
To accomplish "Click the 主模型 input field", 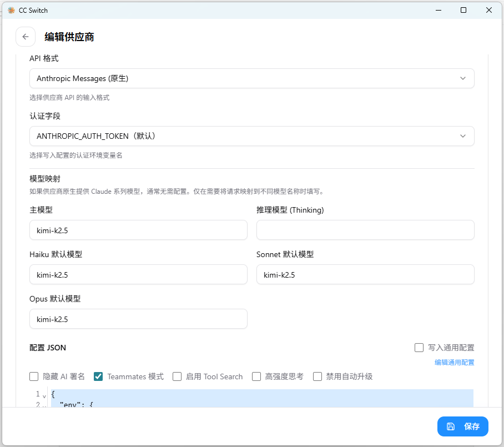I will tap(138, 230).
